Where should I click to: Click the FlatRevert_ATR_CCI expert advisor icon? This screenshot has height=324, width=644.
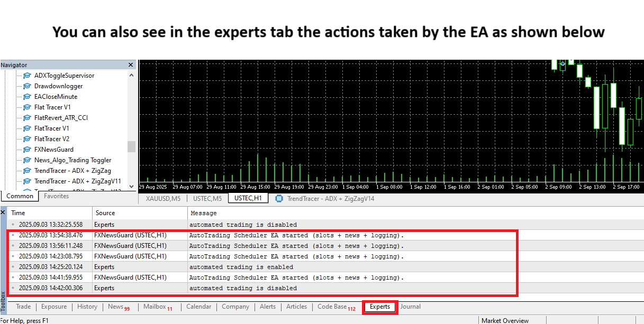point(27,118)
